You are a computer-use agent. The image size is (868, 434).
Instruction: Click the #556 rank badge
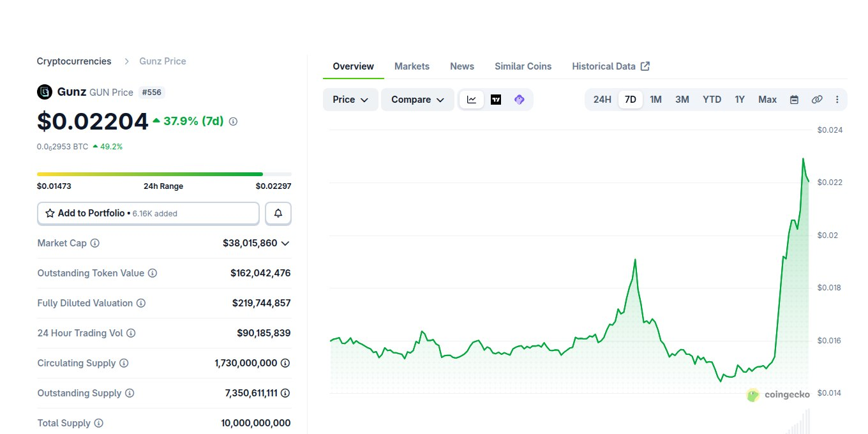[152, 93]
